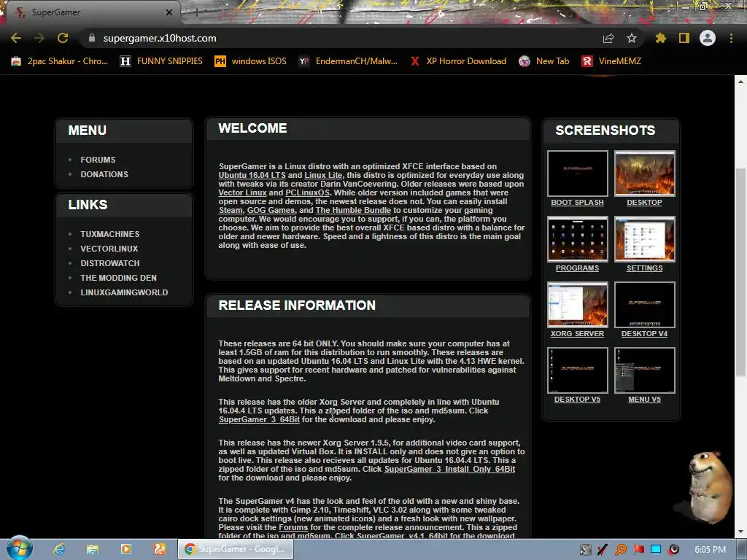
Task: Go to FORUMS in the menu
Action: tap(98, 160)
